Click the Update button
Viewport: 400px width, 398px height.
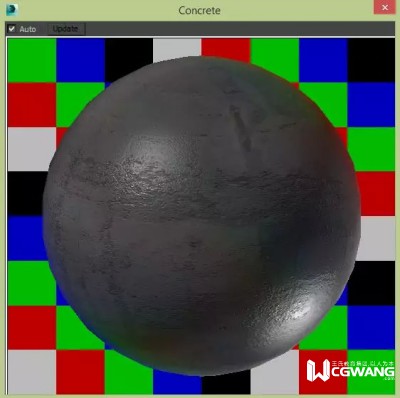(x=65, y=29)
